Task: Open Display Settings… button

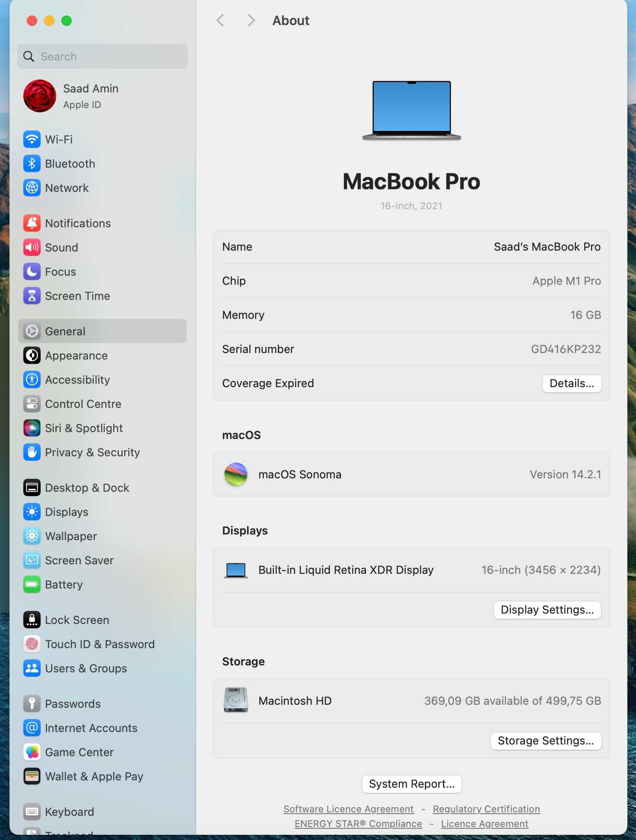Action: click(x=547, y=610)
